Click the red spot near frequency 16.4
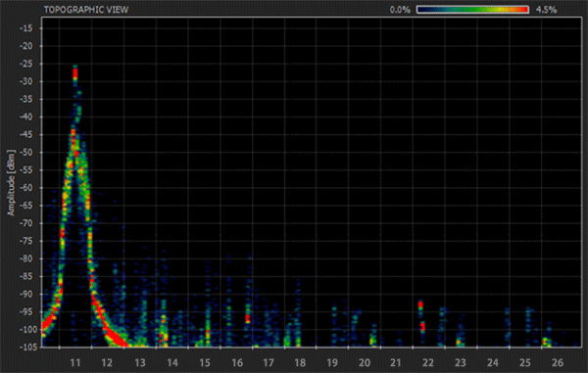The height and width of the screenshot is (373, 588). (x=248, y=318)
